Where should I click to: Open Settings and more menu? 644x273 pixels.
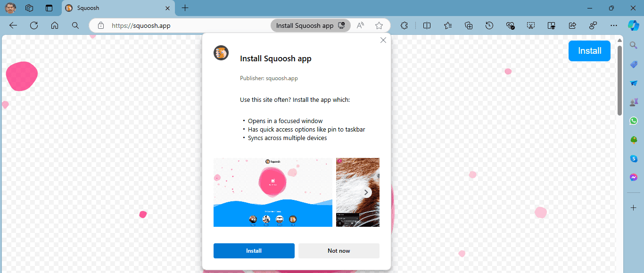tap(613, 25)
